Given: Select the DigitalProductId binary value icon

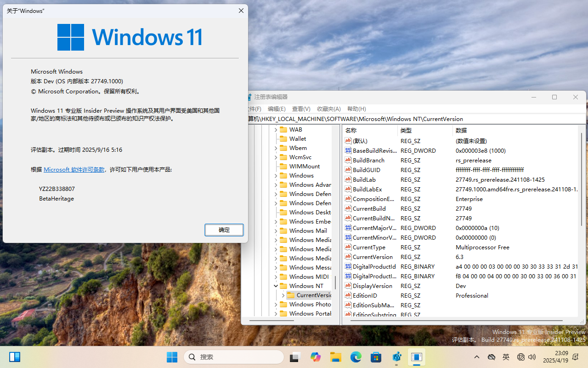Looking at the screenshot, I should coord(348,266).
